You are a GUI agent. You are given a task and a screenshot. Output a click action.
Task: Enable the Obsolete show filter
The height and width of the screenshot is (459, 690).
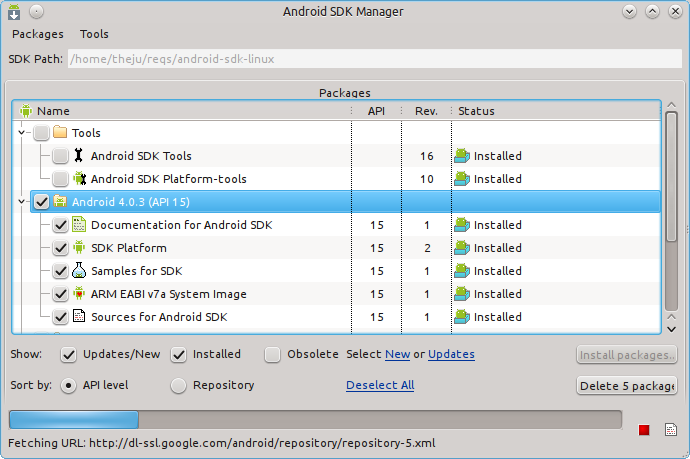(x=272, y=354)
